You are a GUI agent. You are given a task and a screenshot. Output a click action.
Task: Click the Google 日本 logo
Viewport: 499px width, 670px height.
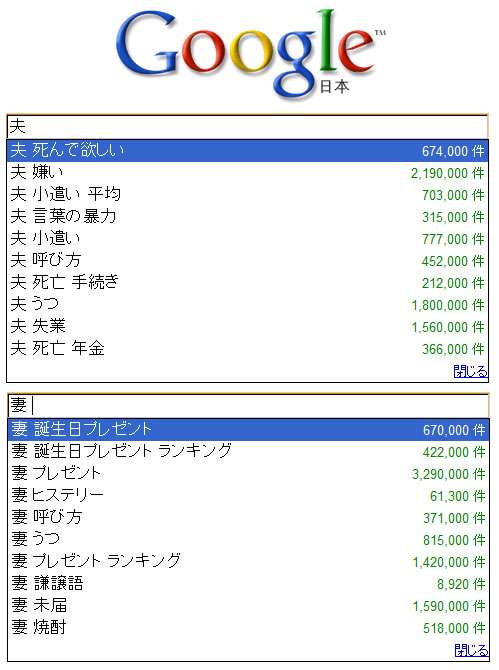[251, 53]
